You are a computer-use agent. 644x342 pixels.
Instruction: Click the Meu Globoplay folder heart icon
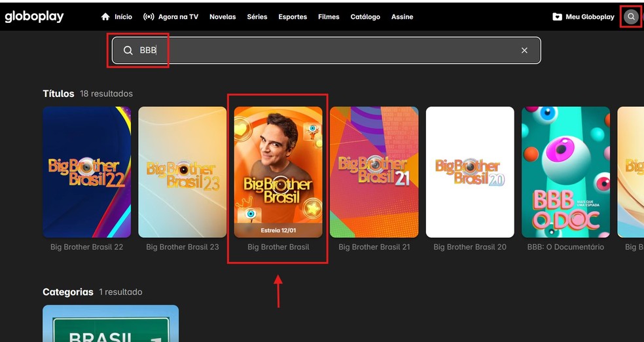(558, 17)
